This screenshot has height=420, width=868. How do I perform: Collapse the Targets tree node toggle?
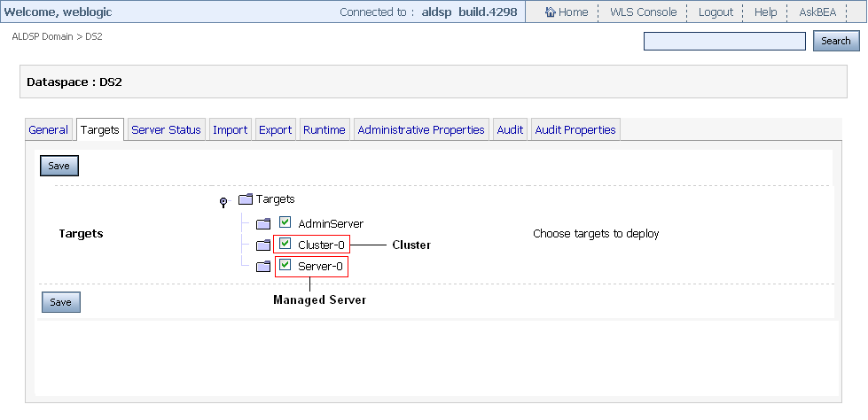tap(223, 202)
